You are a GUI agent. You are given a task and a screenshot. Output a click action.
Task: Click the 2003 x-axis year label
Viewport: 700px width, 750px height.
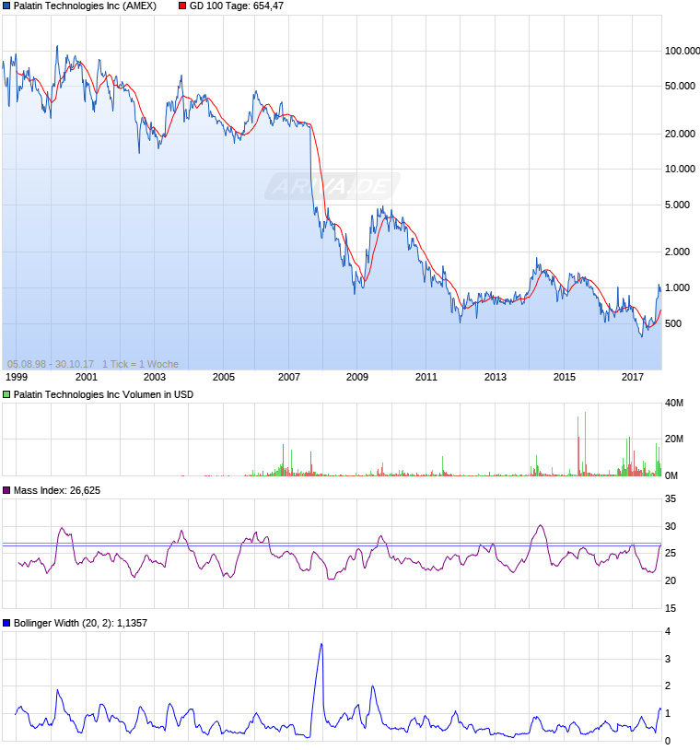point(155,377)
